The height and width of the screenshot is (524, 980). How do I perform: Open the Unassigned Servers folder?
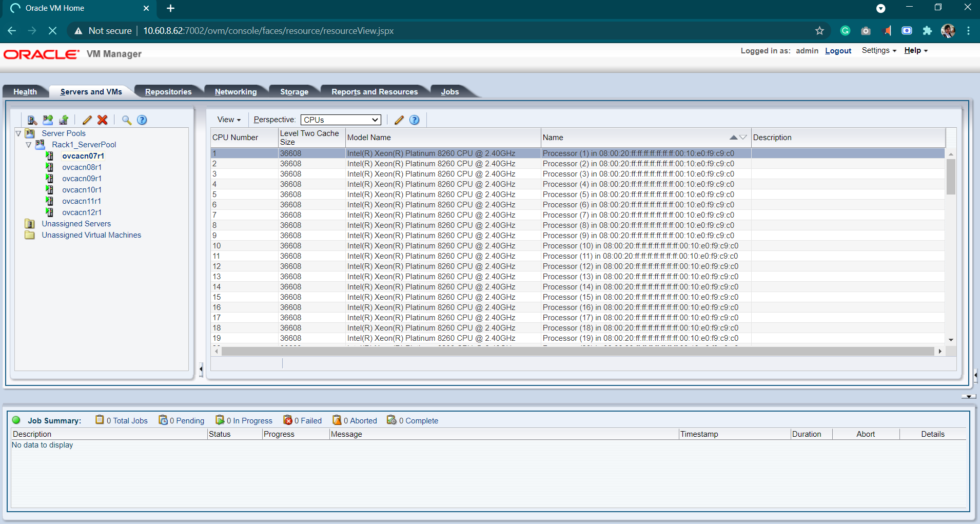click(76, 224)
